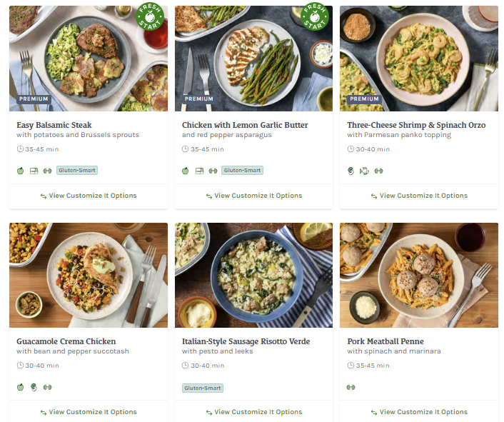Click the dumbbell icon under Easy Balsamic Steak
Viewport: 504px width, 422px height.
48,171
